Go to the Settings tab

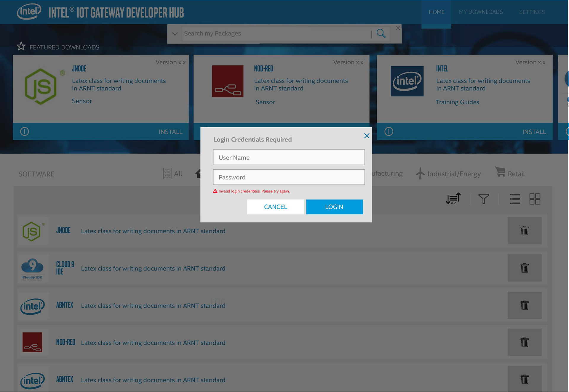point(532,12)
